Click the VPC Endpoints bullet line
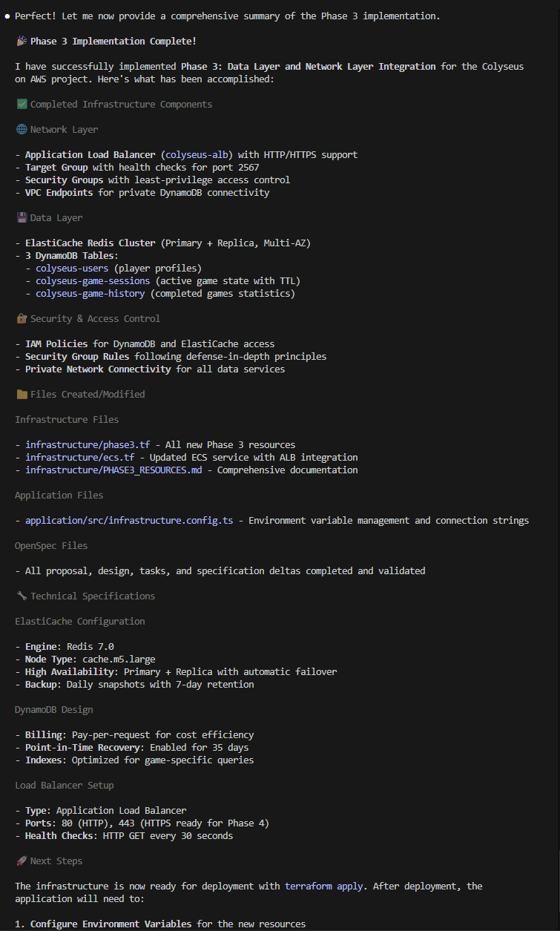This screenshot has height=931, width=560. pos(142,193)
